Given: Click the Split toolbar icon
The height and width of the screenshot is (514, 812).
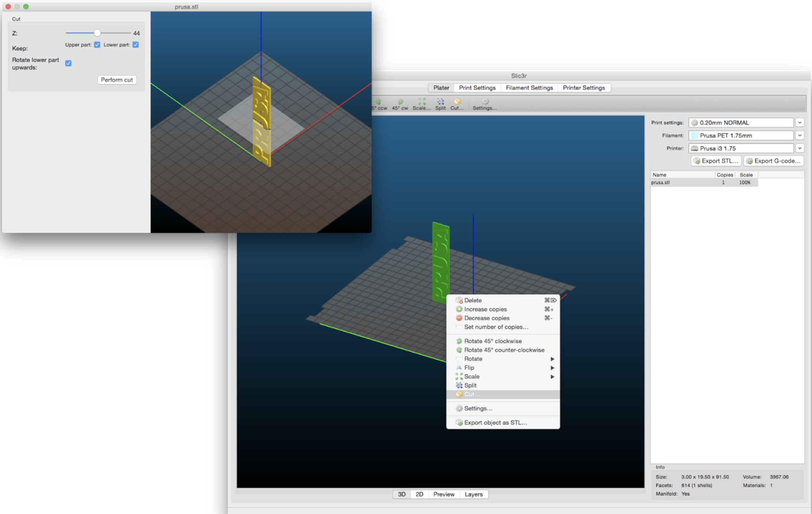Looking at the screenshot, I should 441,104.
